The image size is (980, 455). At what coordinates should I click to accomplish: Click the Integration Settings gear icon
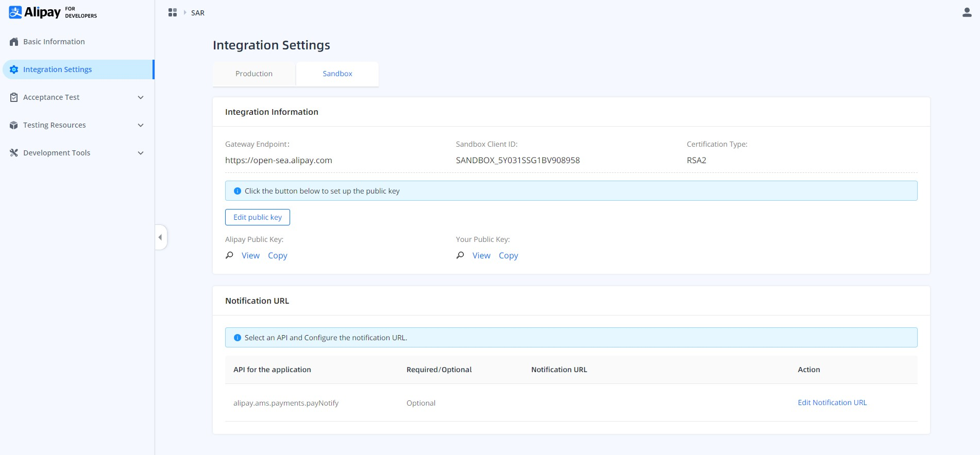point(14,69)
